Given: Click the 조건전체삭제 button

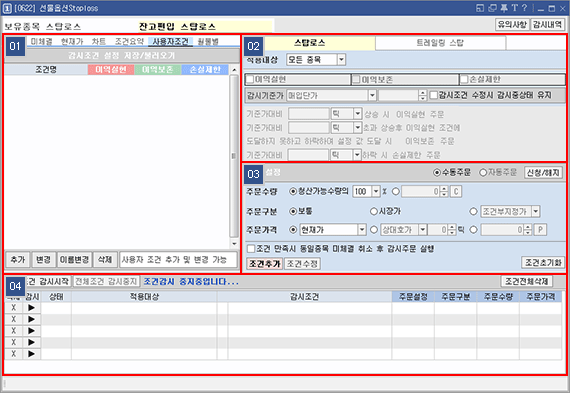Looking at the screenshot, I should tap(526, 281).
